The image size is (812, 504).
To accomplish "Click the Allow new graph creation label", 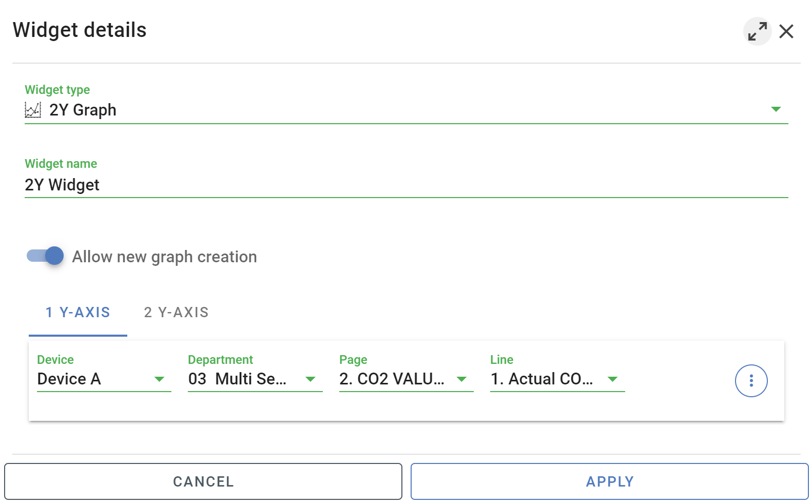I will point(164,257).
